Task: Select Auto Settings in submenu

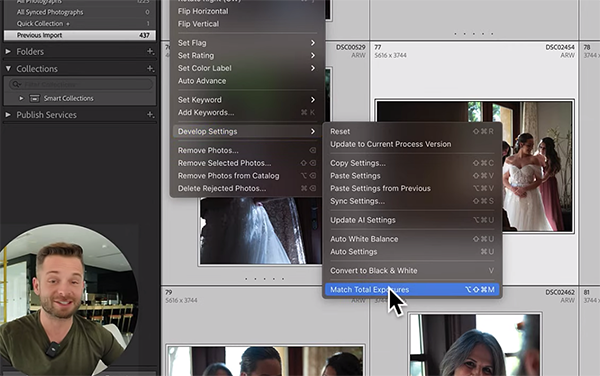Action: coord(412,252)
